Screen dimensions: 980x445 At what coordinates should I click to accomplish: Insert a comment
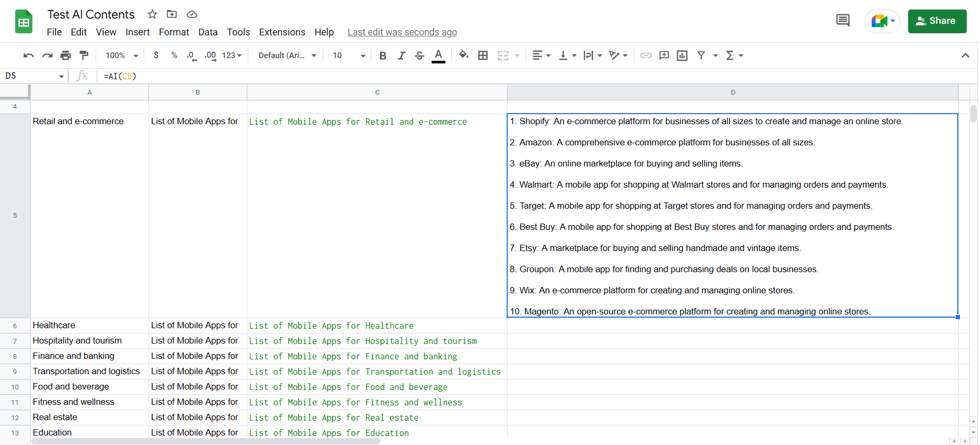pyautogui.click(x=664, y=55)
